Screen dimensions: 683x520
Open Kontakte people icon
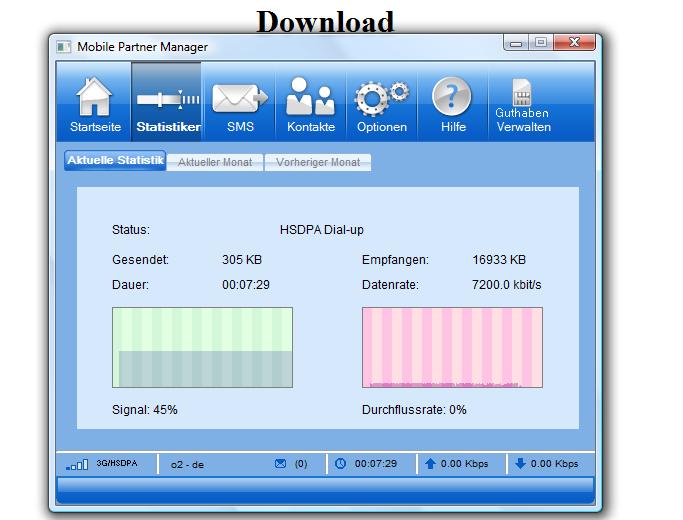click(310, 97)
